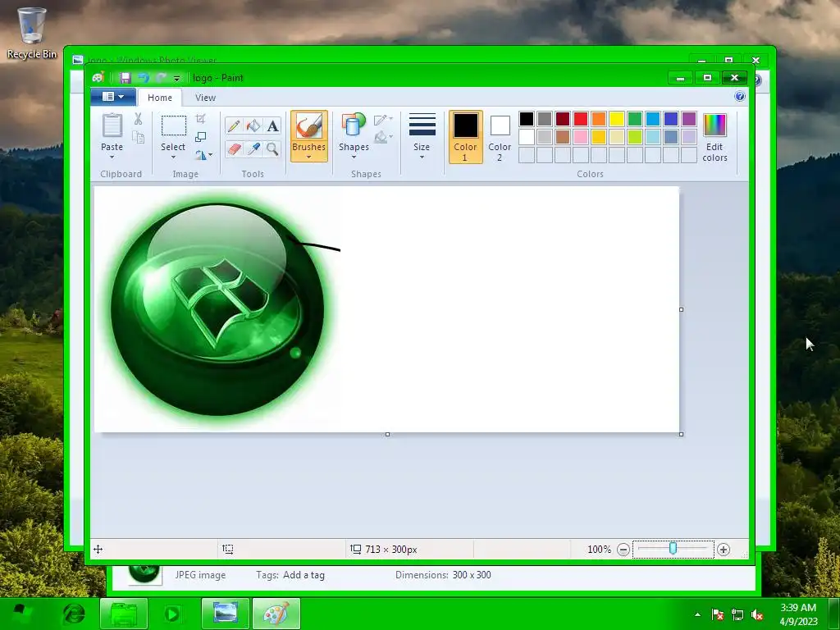Screen dimensions: 840x630
Task: Open Windows Media Player from the taskbar
Action: click(172, 614)
